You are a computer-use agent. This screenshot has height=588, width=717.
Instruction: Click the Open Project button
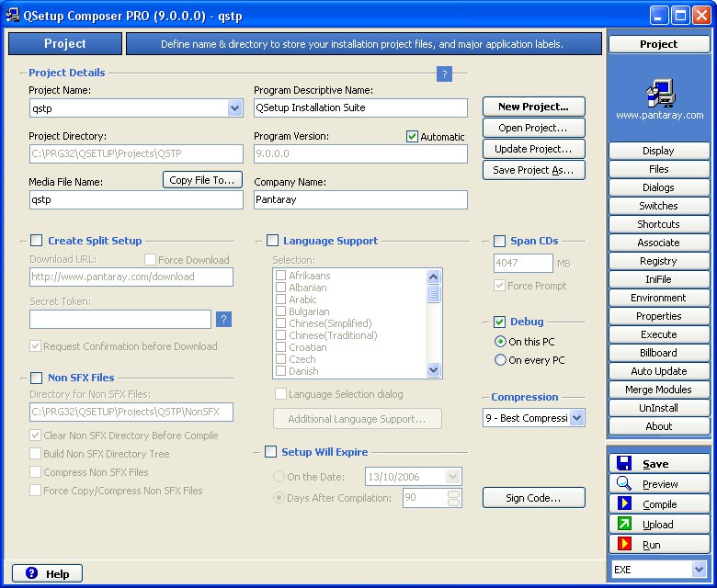point(534,128)
